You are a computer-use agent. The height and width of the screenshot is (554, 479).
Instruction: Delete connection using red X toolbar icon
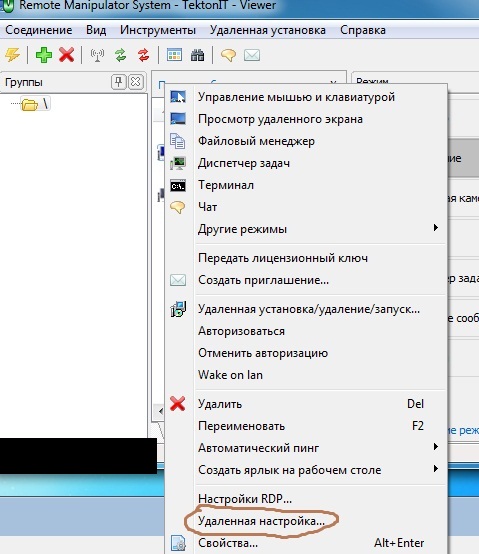point(66,55)
